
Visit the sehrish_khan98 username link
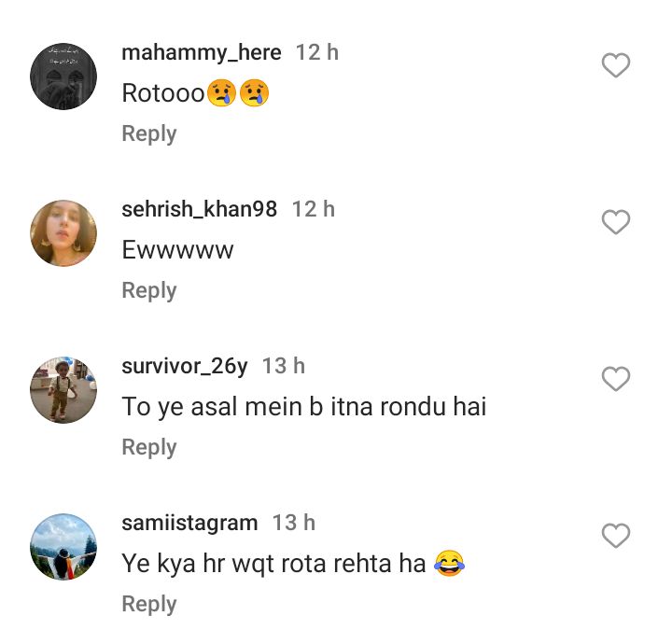click(199, 209)
